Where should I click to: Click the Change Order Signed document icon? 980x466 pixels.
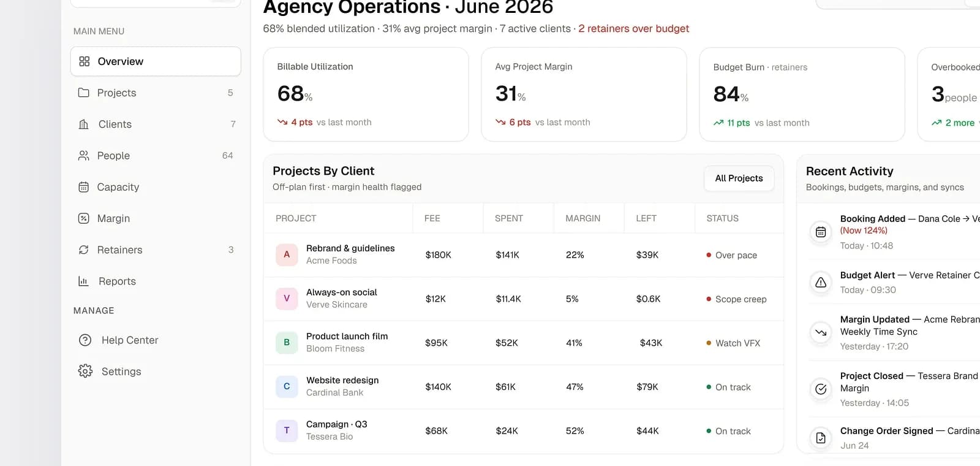(x=821, y=438)
